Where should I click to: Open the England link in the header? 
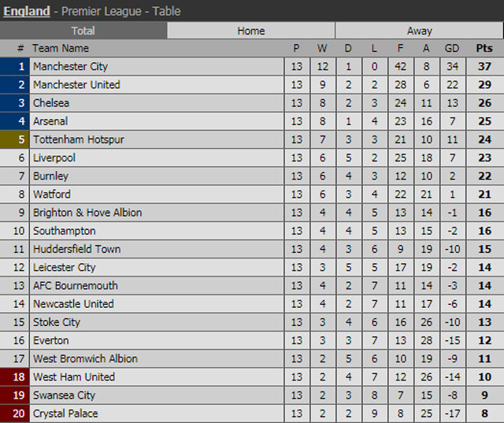coord(27,11)
